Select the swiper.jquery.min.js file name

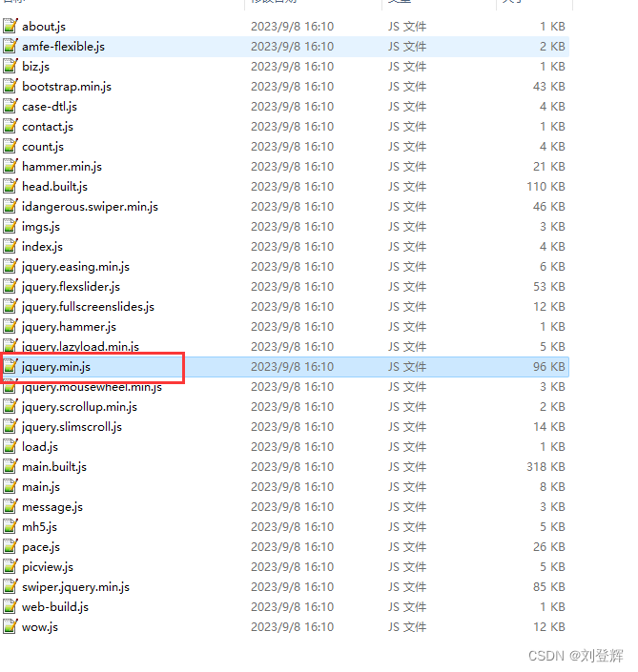point(76,587)
